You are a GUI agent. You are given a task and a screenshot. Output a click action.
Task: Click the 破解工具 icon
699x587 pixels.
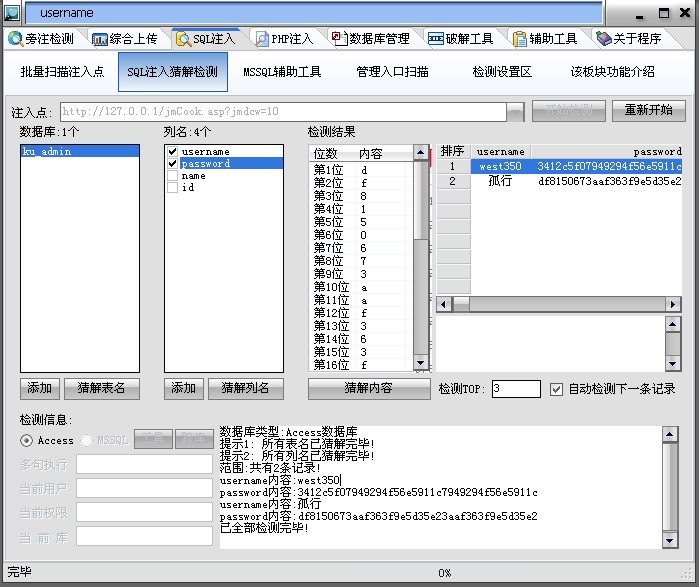coord(436,39)
